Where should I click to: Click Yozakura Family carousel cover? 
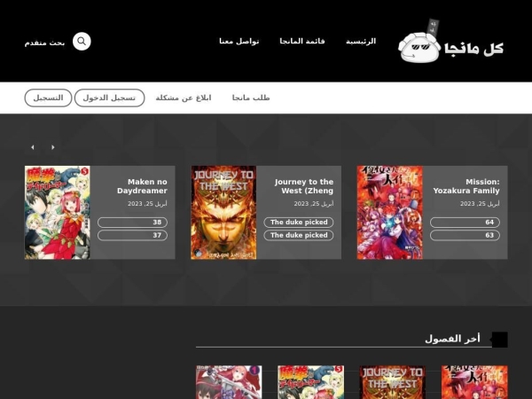[x=390, y=213]
